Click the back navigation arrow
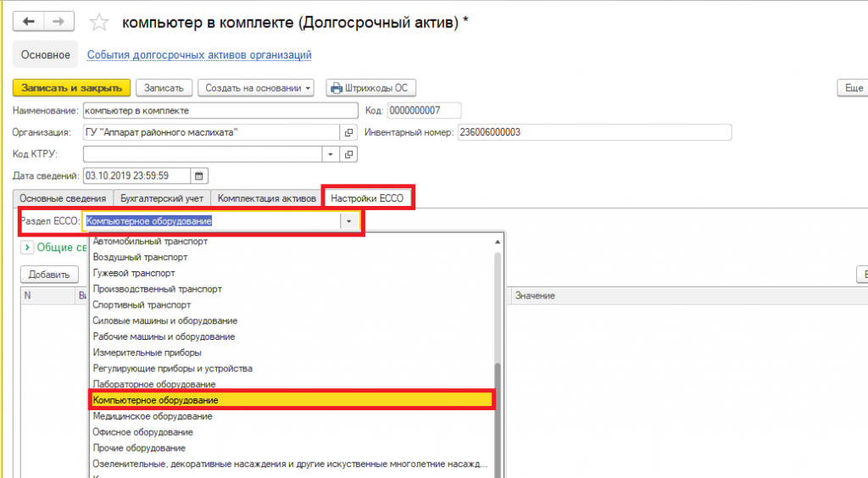 (27, 21)
